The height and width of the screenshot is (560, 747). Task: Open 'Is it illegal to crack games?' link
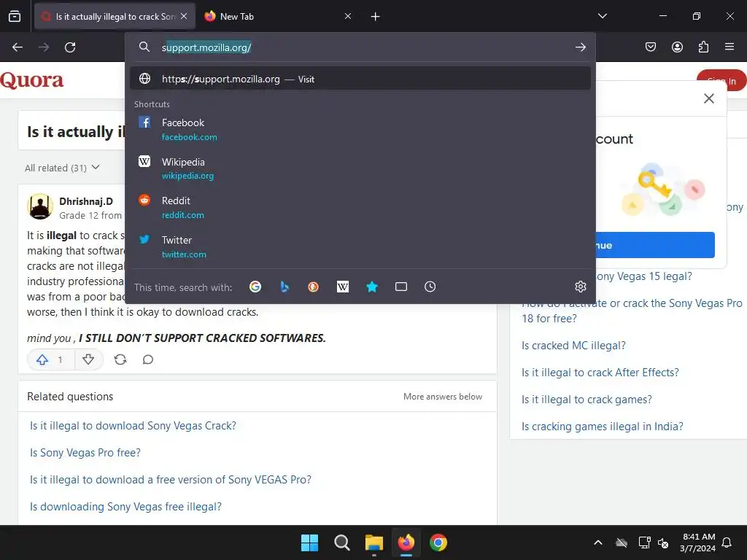click(587, 399)
